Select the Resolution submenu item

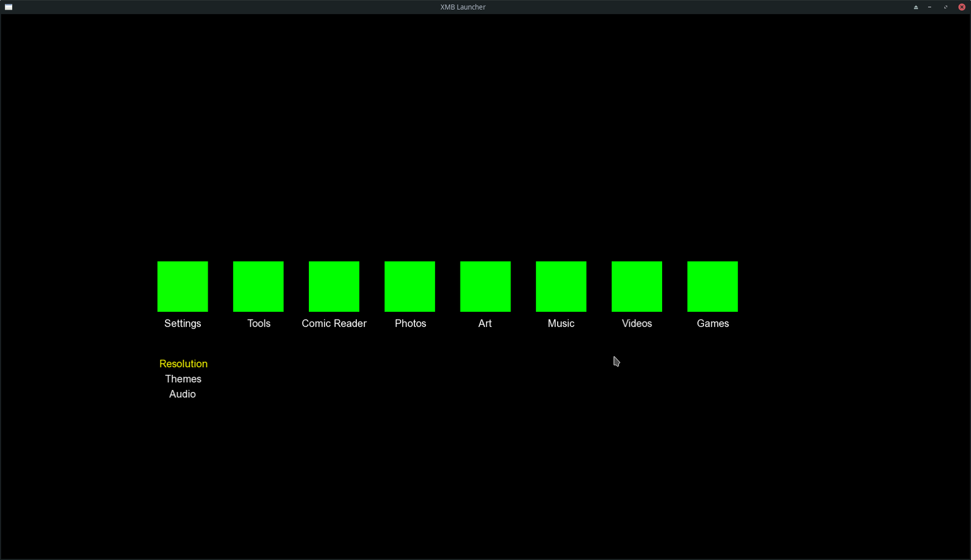click(183, 363)
